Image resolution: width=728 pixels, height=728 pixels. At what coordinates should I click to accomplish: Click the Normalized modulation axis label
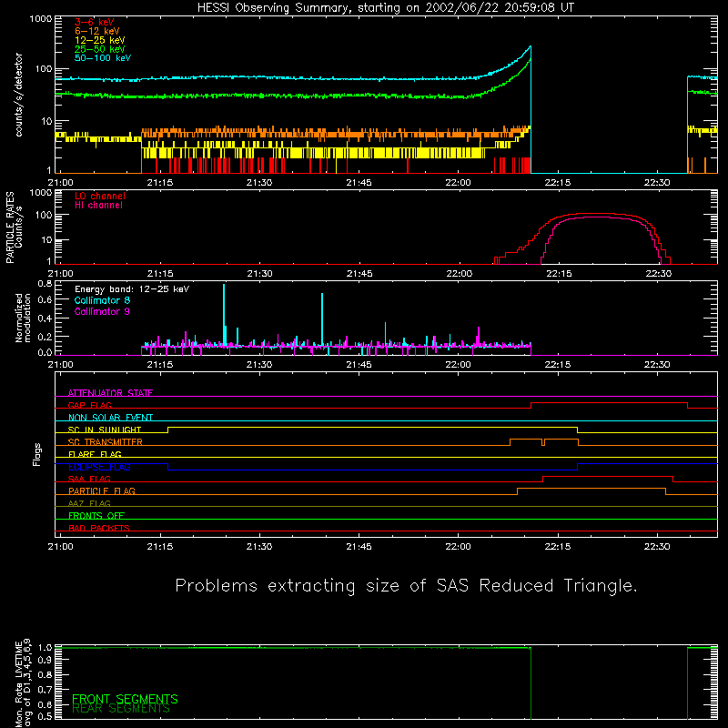[23, 318]
